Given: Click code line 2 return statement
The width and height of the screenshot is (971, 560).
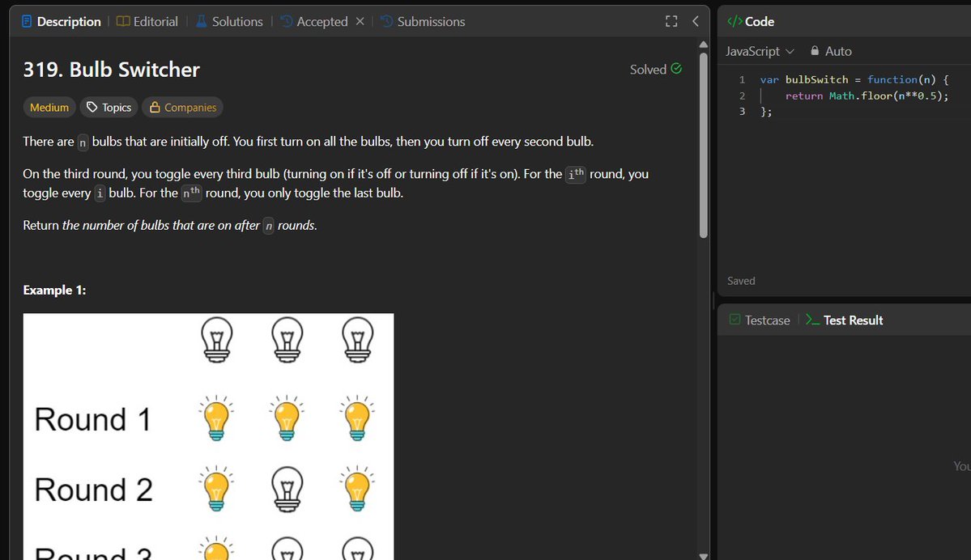Looking at the screenshot, I should 867,96.
